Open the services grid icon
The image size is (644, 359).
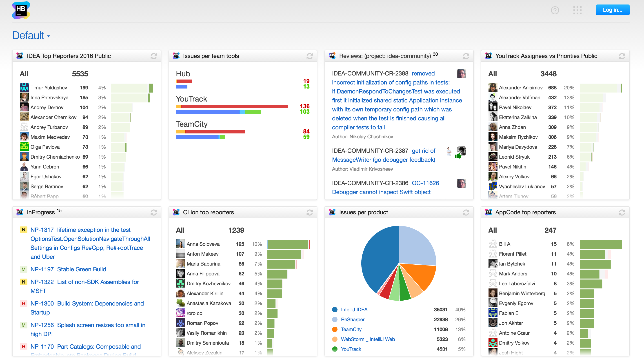pos(577,10)
